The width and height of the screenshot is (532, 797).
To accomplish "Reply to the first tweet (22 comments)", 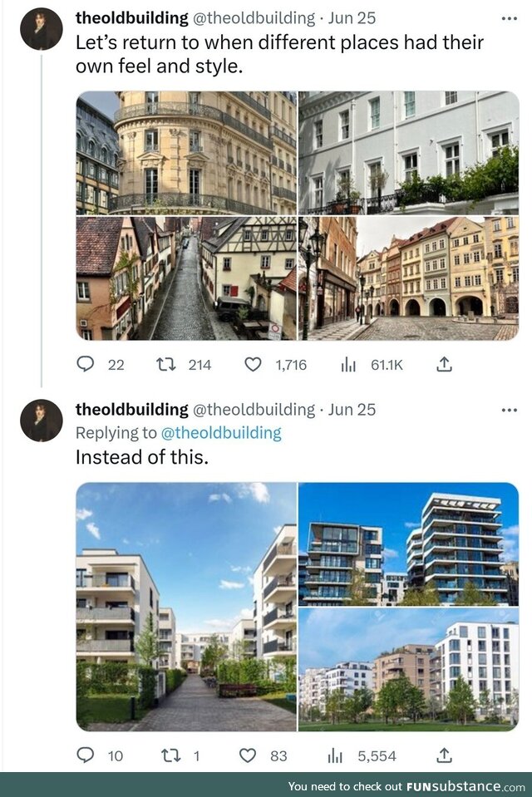I will [86, 364].
